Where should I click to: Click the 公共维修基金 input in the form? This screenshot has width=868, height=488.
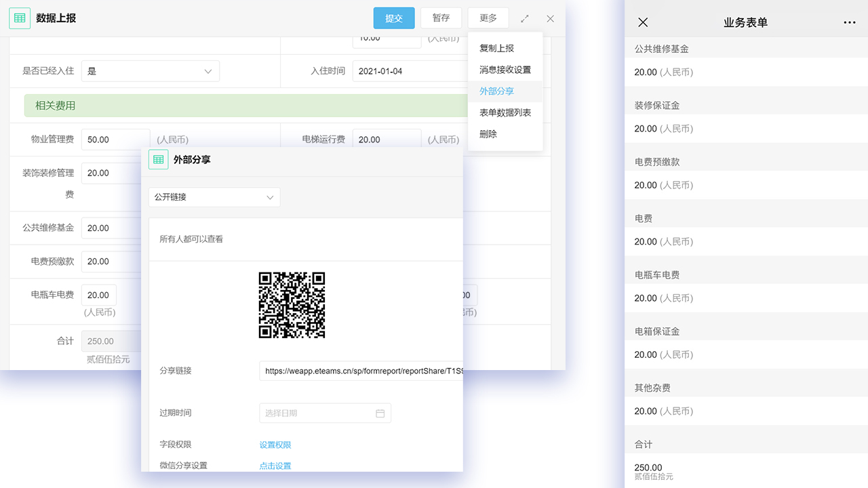pyautogui.click(x=111, y=228)
